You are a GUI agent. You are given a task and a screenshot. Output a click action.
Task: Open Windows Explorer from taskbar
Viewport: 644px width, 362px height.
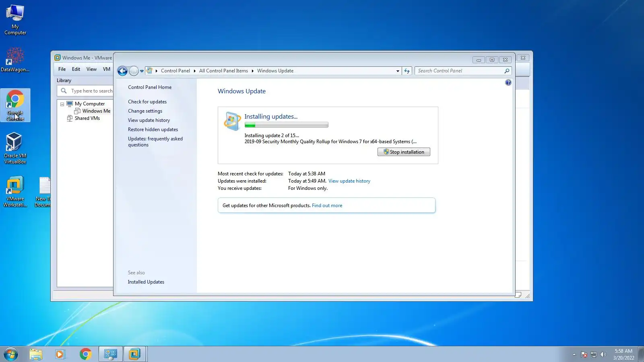36,354
